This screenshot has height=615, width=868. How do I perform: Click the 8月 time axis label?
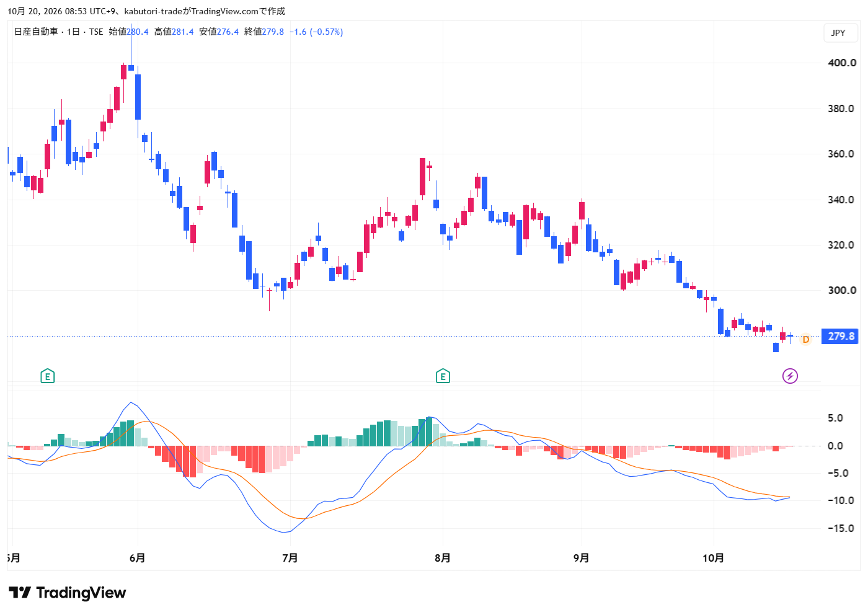click(442, 558)
